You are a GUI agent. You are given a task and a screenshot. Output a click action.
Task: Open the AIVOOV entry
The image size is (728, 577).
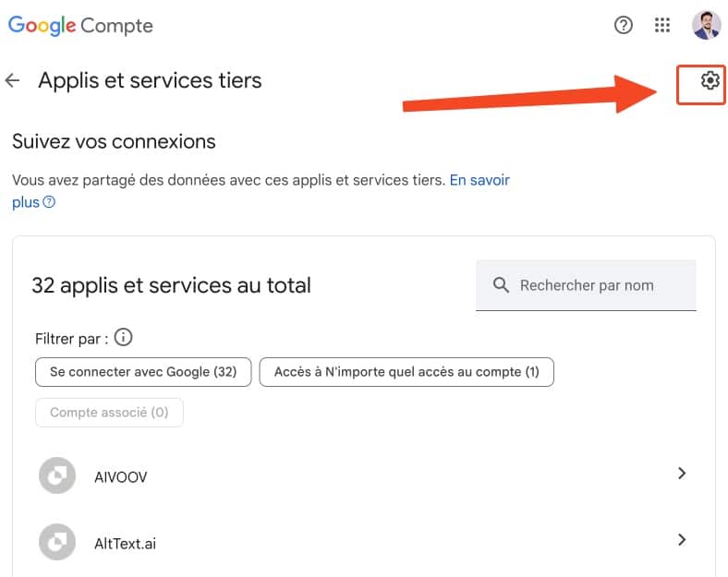tap(363, 475)
